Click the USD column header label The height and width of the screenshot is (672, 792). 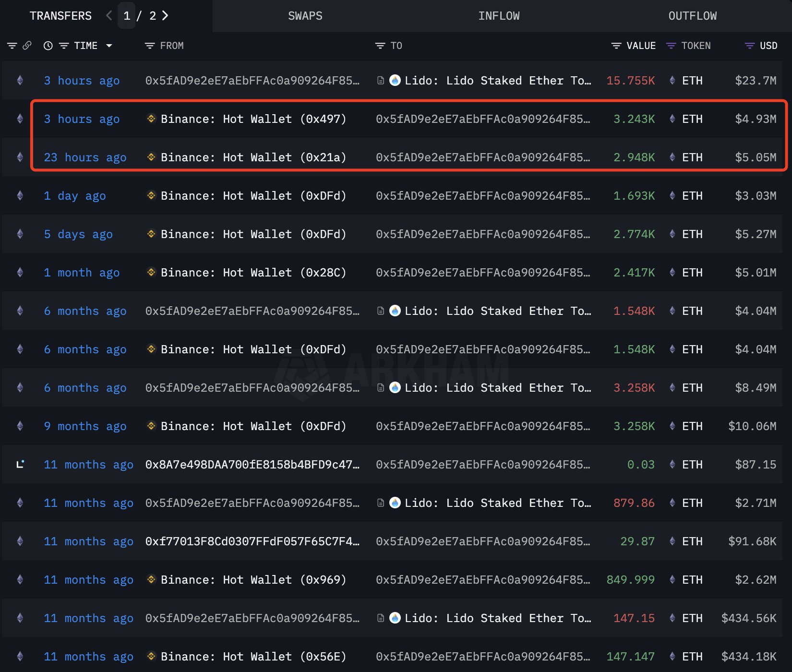click(x=768, y=46)
